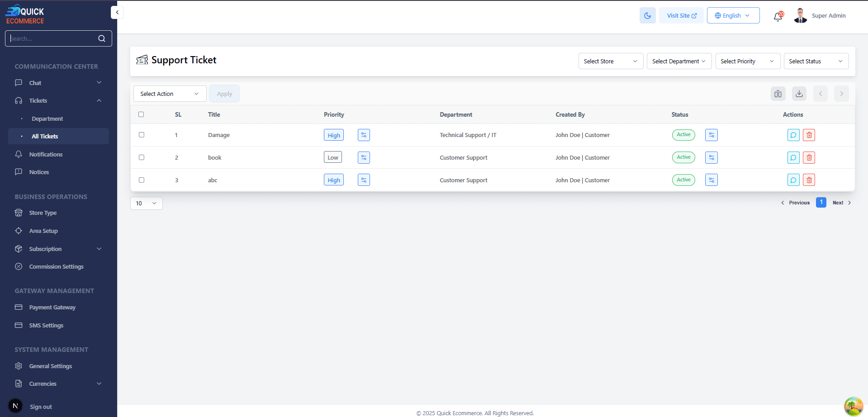Open the notifications bell
This screenshot has width=868, height=417.
click(x=778, y=16)
